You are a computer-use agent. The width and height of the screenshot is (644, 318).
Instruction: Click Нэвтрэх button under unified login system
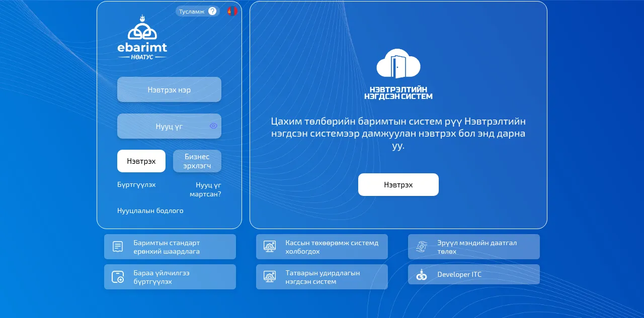(x=398, y=185)
